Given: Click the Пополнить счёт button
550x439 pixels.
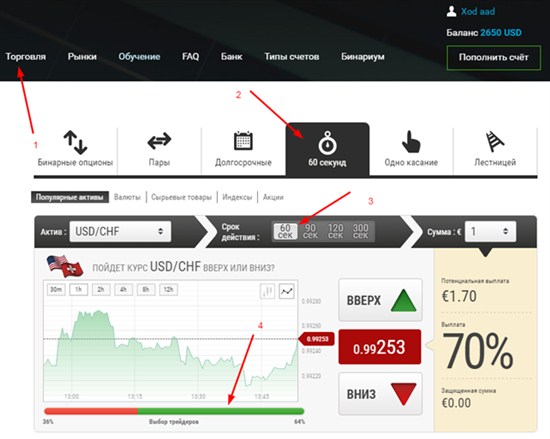Looking at the screenshot, I should (494, 58).
